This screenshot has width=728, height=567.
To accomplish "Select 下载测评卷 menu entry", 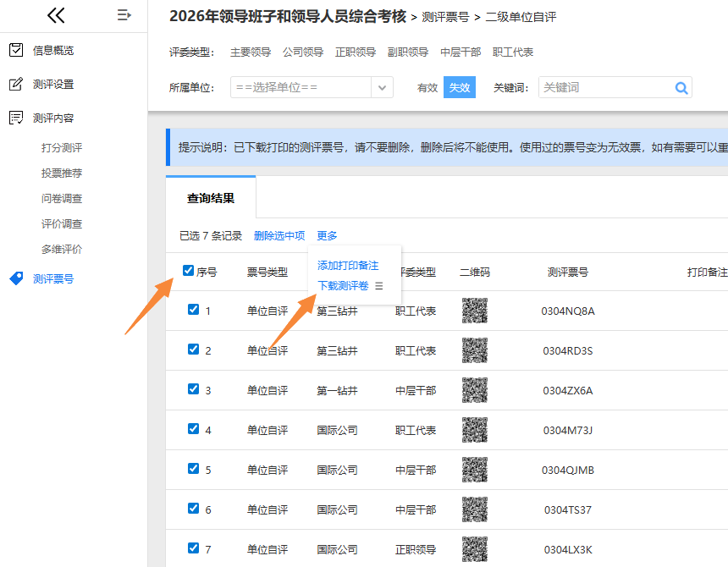I will 343,286.
